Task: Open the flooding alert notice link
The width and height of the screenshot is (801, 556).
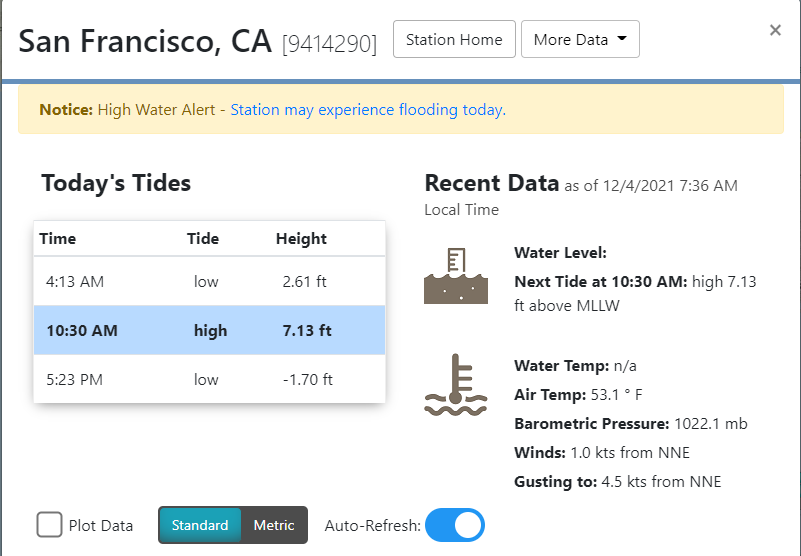Action: (368, 110)
